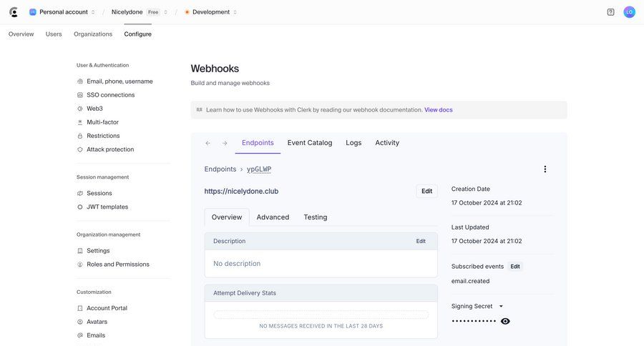Open the webhook Activity tab

[387, 143]
